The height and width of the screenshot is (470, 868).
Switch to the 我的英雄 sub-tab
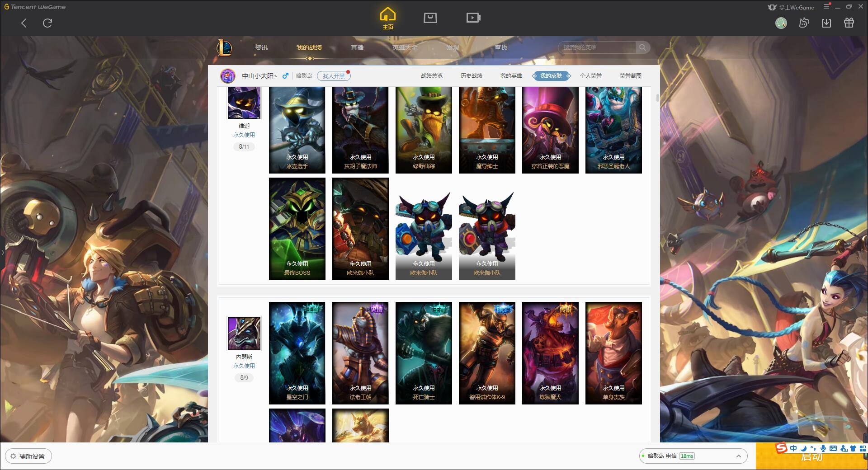tap(511, 76)
